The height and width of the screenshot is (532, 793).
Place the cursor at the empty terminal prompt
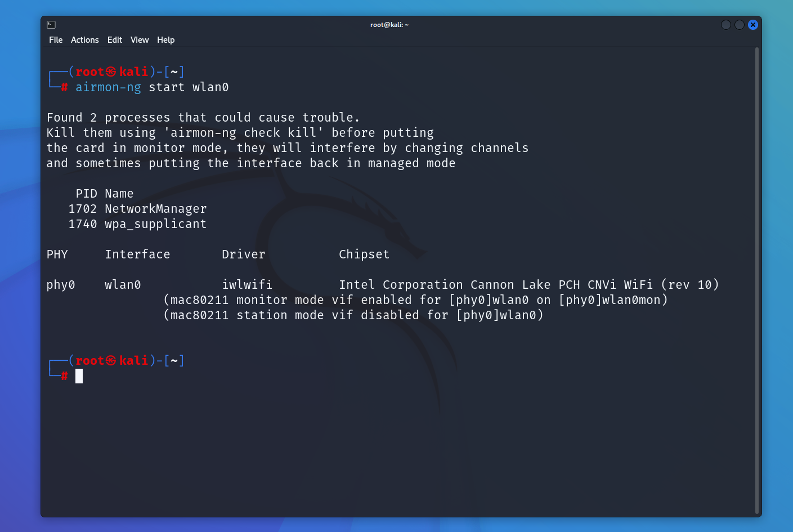coord(79,376)
